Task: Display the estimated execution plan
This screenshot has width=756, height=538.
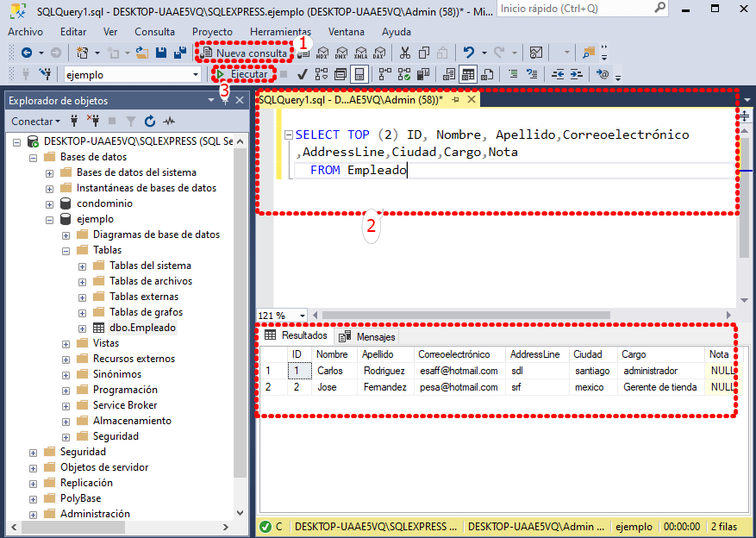Action: click(322, 73)
